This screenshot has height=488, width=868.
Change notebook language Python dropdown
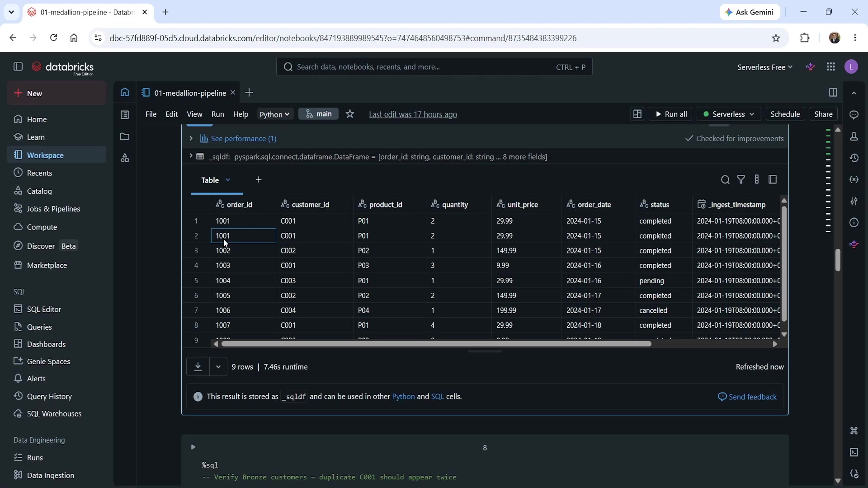[275, 114]
